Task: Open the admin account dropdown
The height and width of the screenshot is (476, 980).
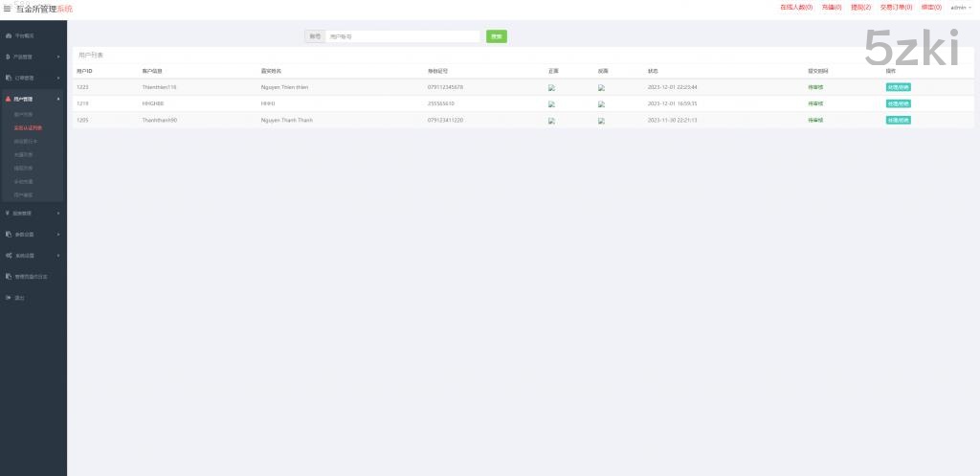Action: point(960,7)
